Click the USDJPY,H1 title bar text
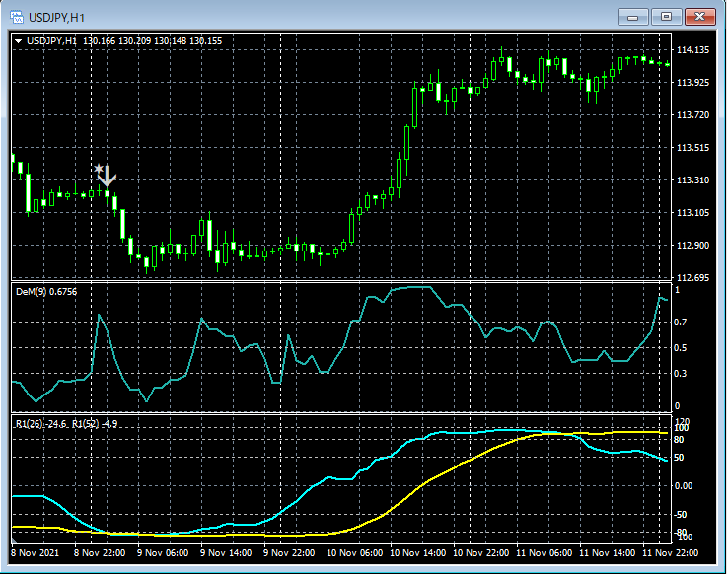This screenshot has width=728, height=574. click(x=54, y=17)
